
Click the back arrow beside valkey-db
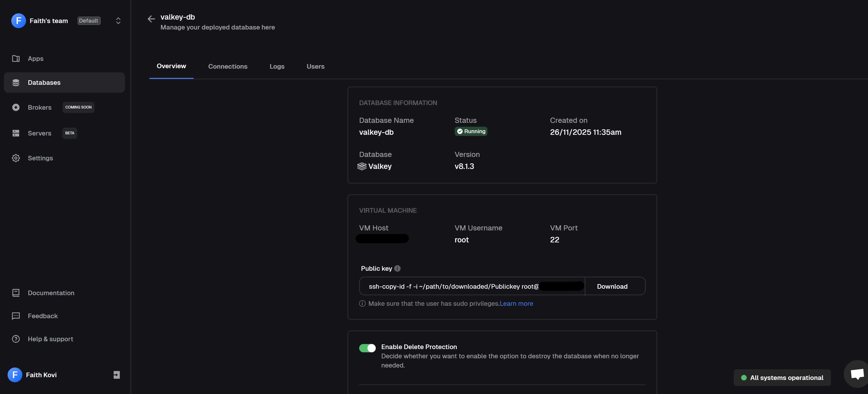click(x=151, y=19)
